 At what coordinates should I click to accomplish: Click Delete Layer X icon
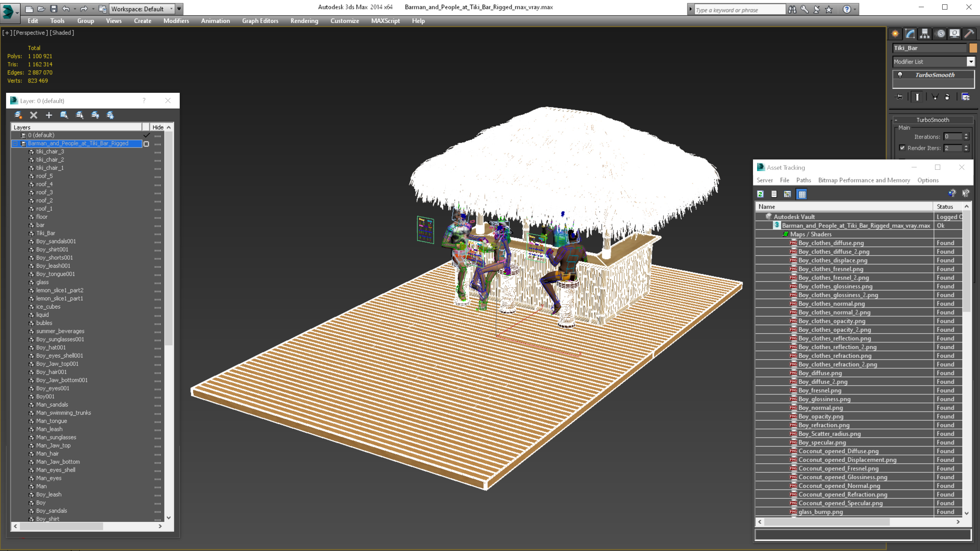pos(33,115)
